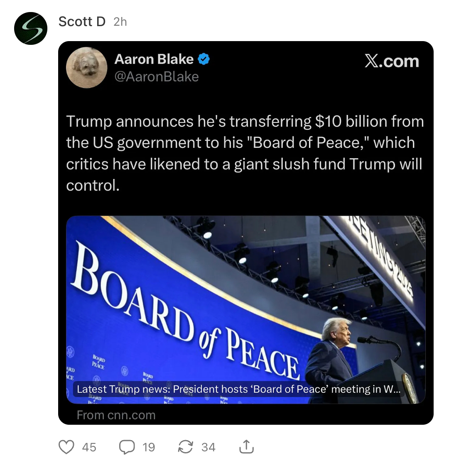Viewport: 476px width, 470px height.
Task: Repost using the circular arrows icon
Action: pos(185,447)
